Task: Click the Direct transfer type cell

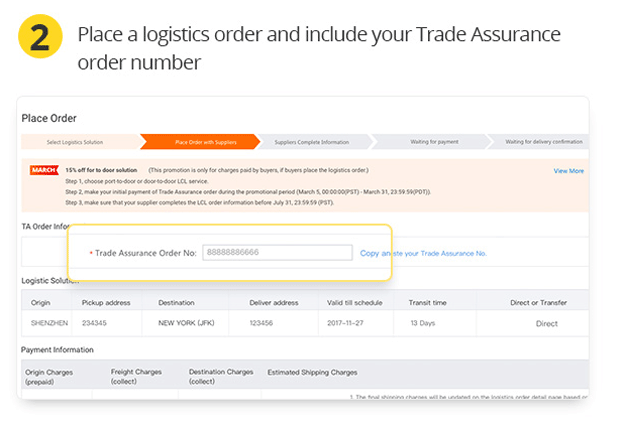Action: pos(546,324)
